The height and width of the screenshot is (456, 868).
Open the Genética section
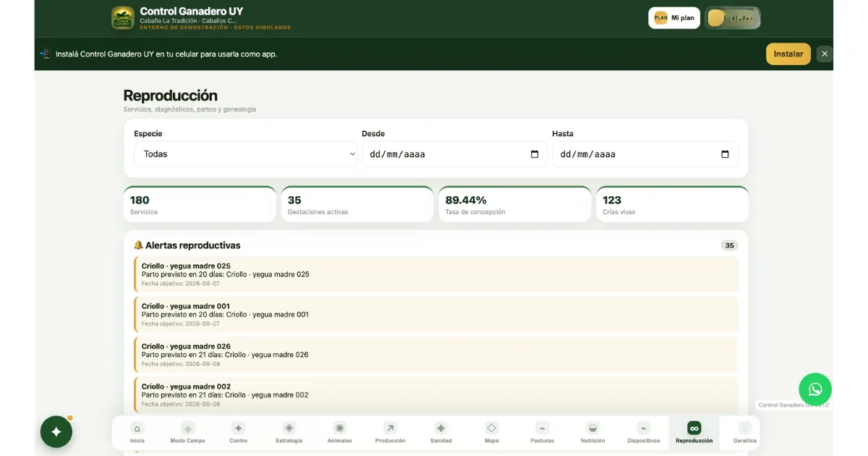(745, 432)
